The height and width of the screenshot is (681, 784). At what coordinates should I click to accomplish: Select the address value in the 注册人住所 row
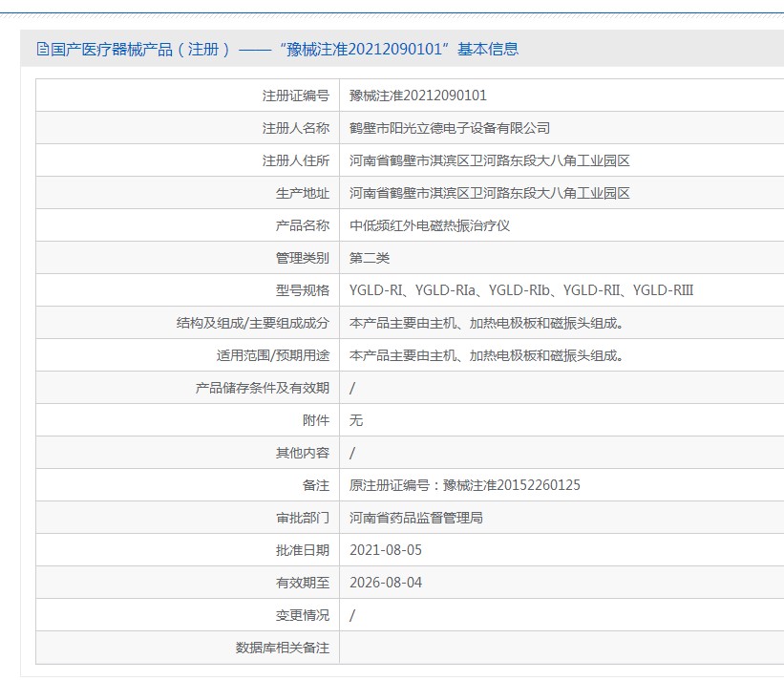pyautogui.click(x=490, y=160)
